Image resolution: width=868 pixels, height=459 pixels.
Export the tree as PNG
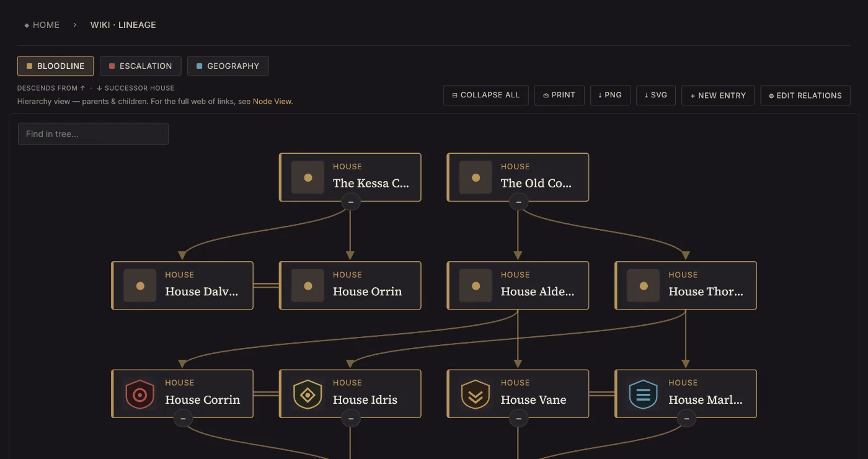click(x=611, y=96)
